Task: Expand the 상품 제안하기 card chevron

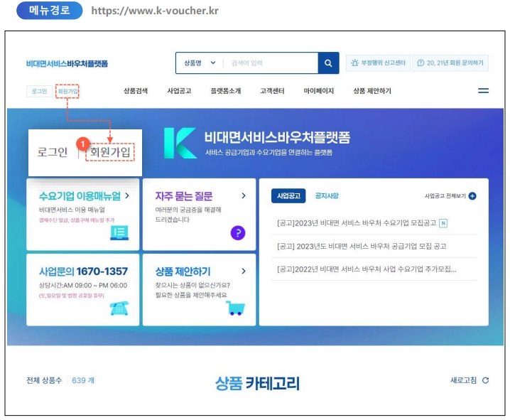Action: (x=244, y=271)
